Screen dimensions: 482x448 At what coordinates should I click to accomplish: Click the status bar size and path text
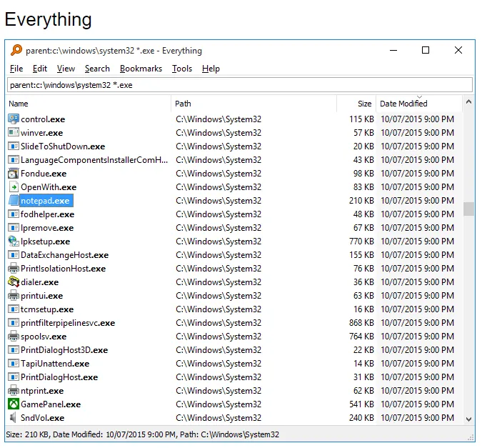[x=143, y=434]
